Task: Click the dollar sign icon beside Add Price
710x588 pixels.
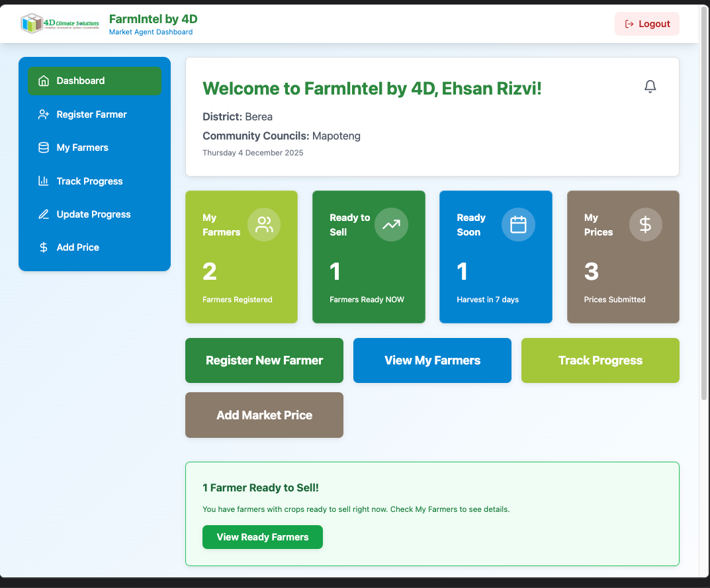Action: [43, 247]
